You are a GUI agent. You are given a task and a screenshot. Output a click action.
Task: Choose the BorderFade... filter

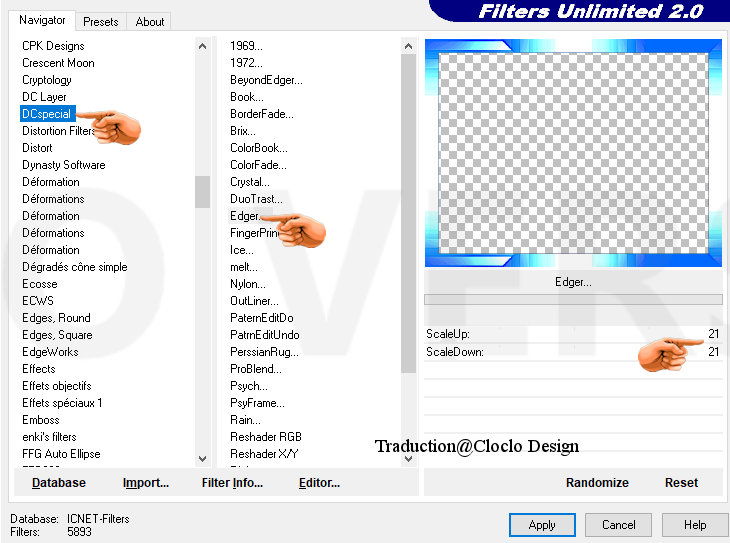(x=262, y=114)
